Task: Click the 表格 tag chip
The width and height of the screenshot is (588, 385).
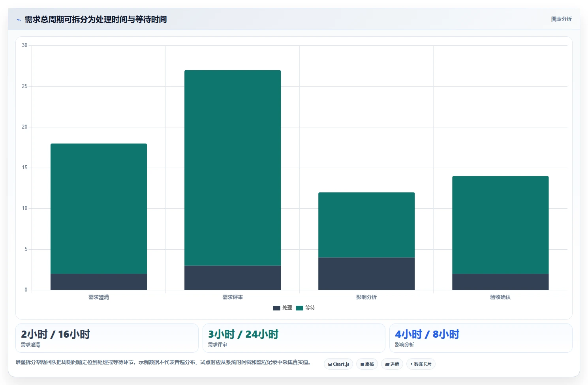Action: tap(367, 364)
